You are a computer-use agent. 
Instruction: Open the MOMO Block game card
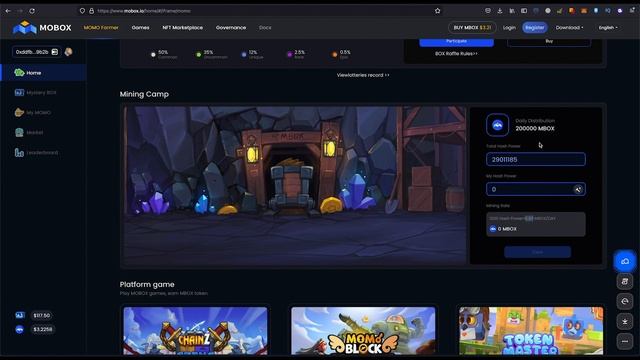coord(363,331)
